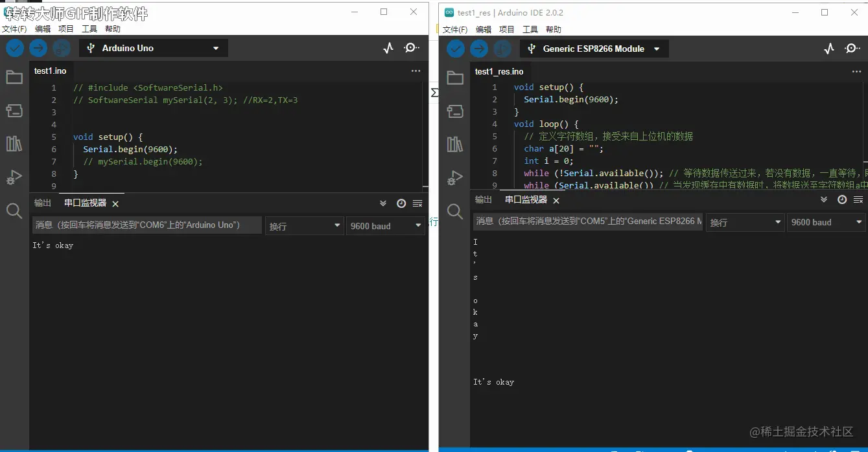Open the Debug panel in the test1_res sidebar

455,177
